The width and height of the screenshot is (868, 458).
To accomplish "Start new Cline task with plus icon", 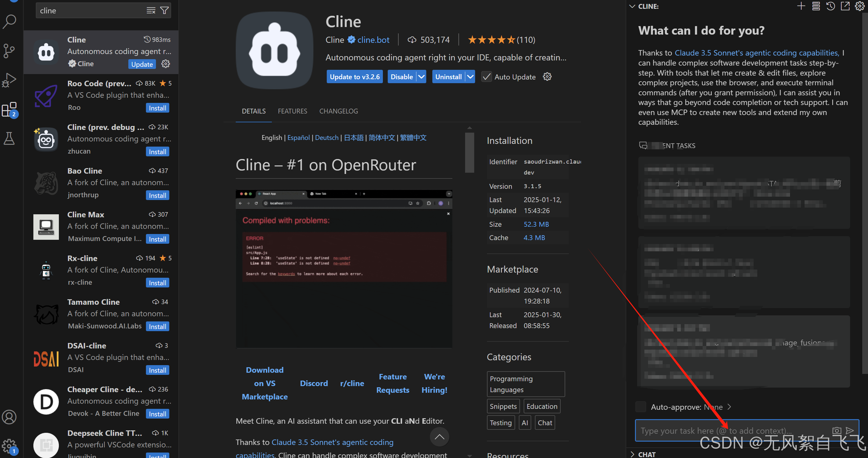I will pos(801,6).
